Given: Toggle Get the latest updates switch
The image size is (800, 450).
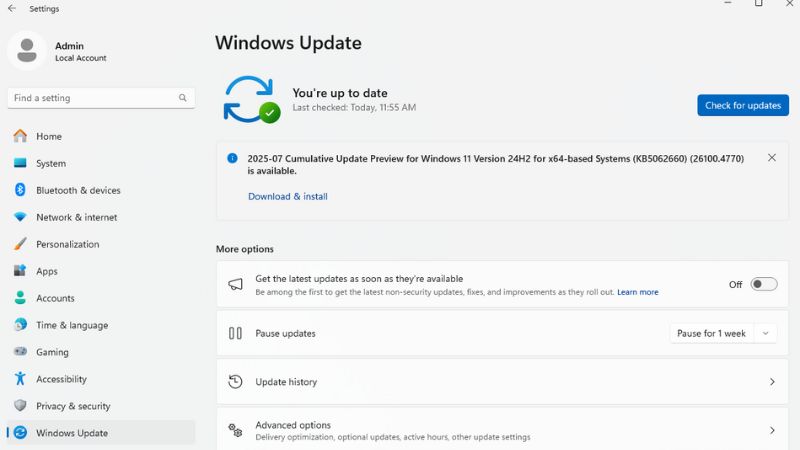Looking at the screenshot, I should coord(764,284).
